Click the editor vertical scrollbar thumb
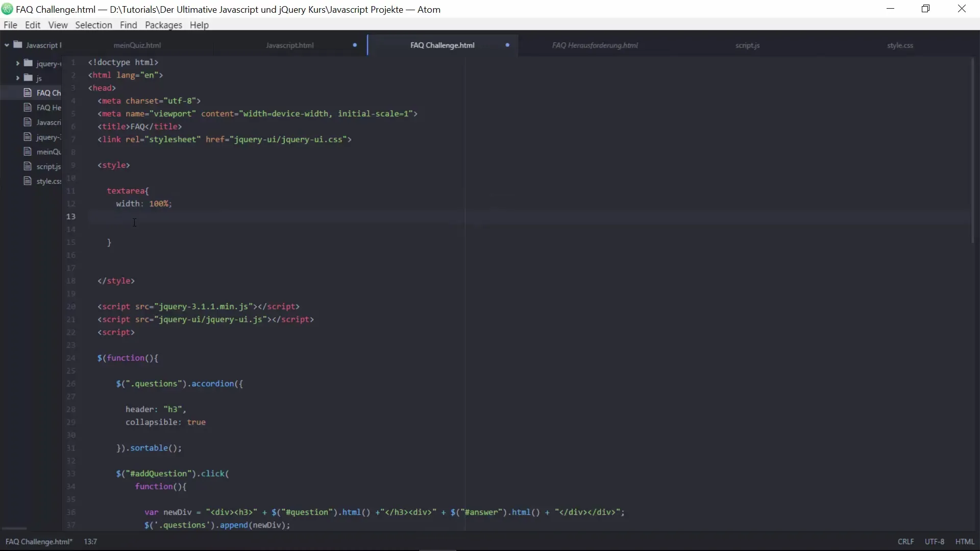980x551 pixels. tap(972, 151)
